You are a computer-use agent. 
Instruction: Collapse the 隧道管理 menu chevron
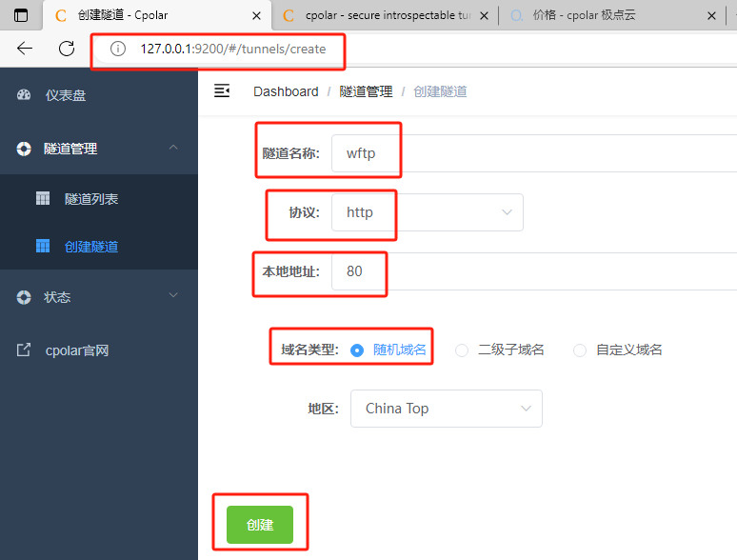[173, 148]
